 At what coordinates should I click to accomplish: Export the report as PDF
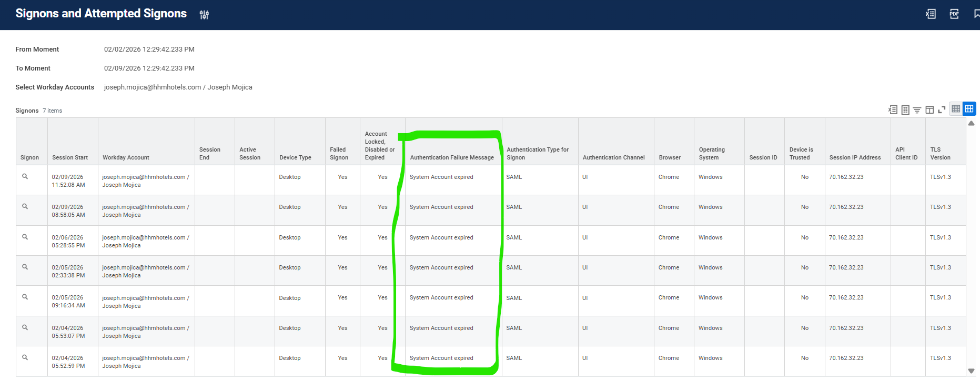pos(954,14)
